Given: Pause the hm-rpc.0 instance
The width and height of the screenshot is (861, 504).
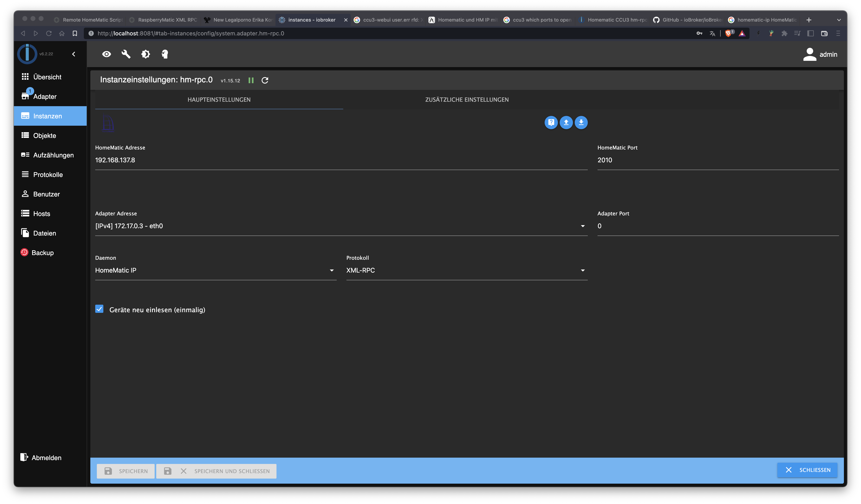Looking at the screenshot, I should 251,80.
